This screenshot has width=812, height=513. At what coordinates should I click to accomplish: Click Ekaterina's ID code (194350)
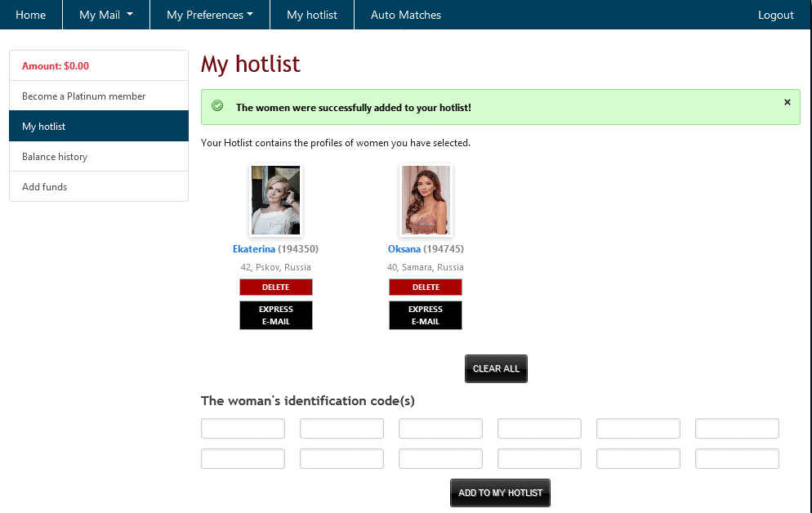click(298, 249)
